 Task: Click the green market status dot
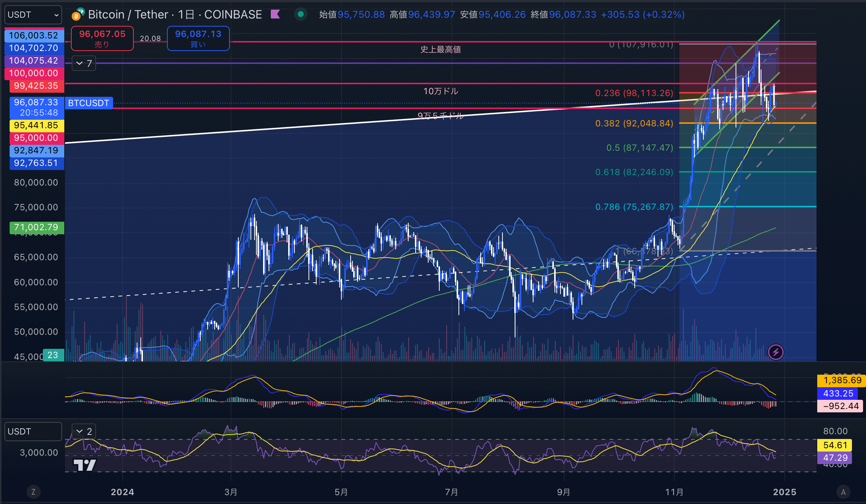click(301, 14)
